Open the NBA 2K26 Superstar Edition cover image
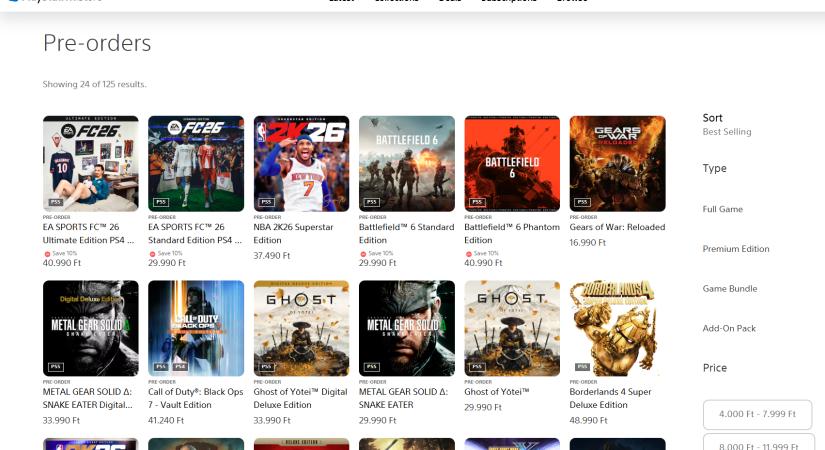Screen dimensions: 825x450 click(301, 164)
